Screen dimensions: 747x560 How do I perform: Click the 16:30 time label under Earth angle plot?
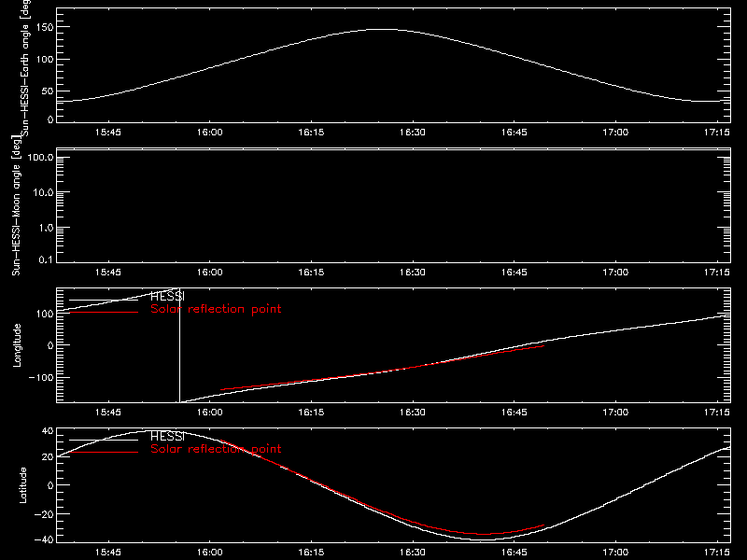click(413, 133)
